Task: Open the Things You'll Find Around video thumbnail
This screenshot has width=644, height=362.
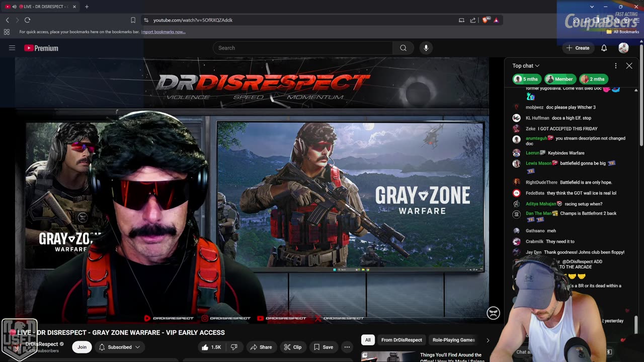Action: pyautogui.click(x=388, y=356)
